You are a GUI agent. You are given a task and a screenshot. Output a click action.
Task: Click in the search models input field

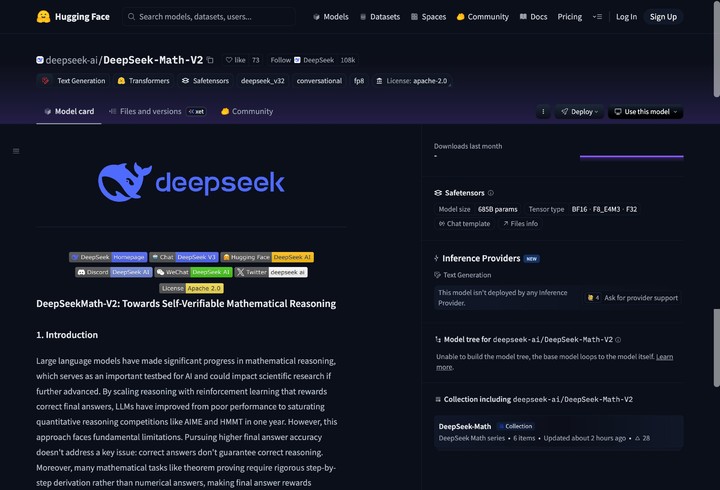pos(209,17)
